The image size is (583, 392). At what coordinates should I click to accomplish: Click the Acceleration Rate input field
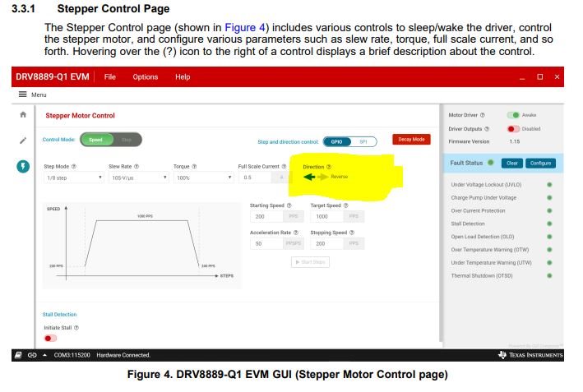click(267, 243)
